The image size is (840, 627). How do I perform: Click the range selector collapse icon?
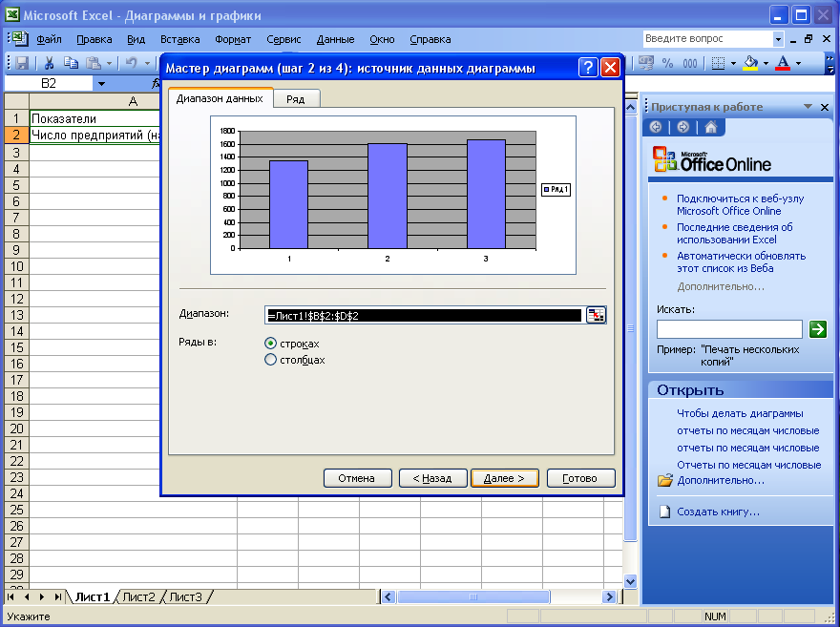596,316
